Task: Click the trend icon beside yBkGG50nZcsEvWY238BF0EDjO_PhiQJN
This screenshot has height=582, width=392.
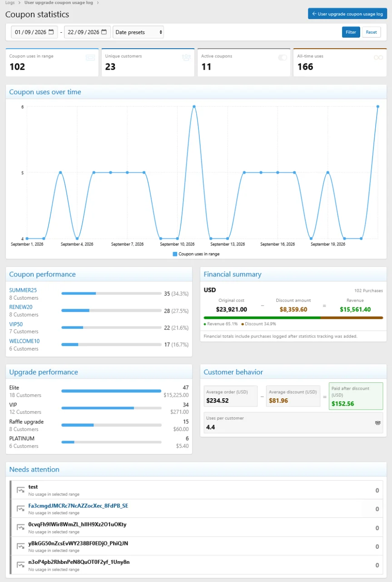Action: [x=20, y=547]
